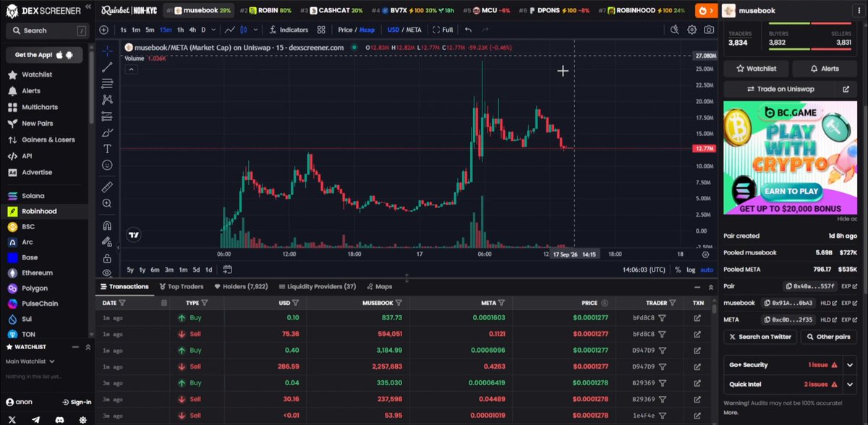Toggle lock all drawings
The image size is (868, 425).
tap(107, 258)
